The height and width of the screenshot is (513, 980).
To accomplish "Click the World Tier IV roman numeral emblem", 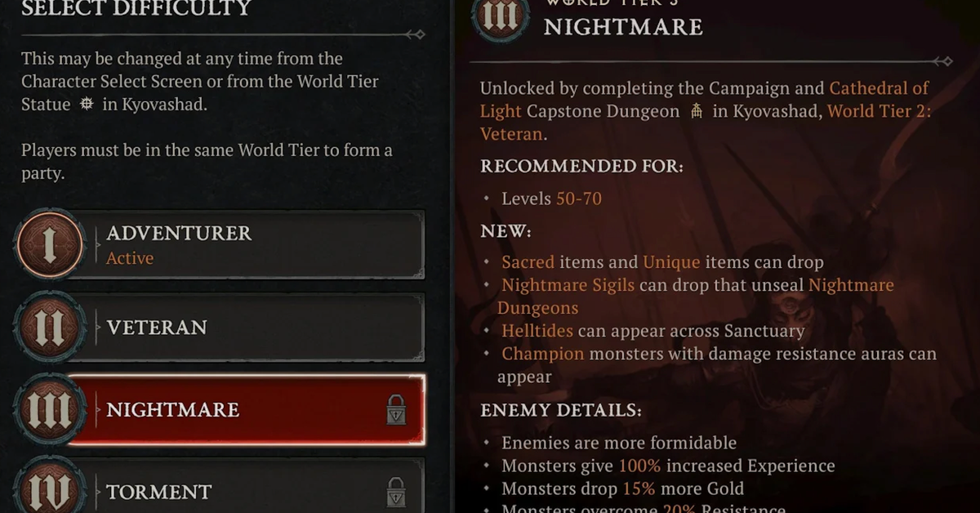I will click(x=50, y=490).
